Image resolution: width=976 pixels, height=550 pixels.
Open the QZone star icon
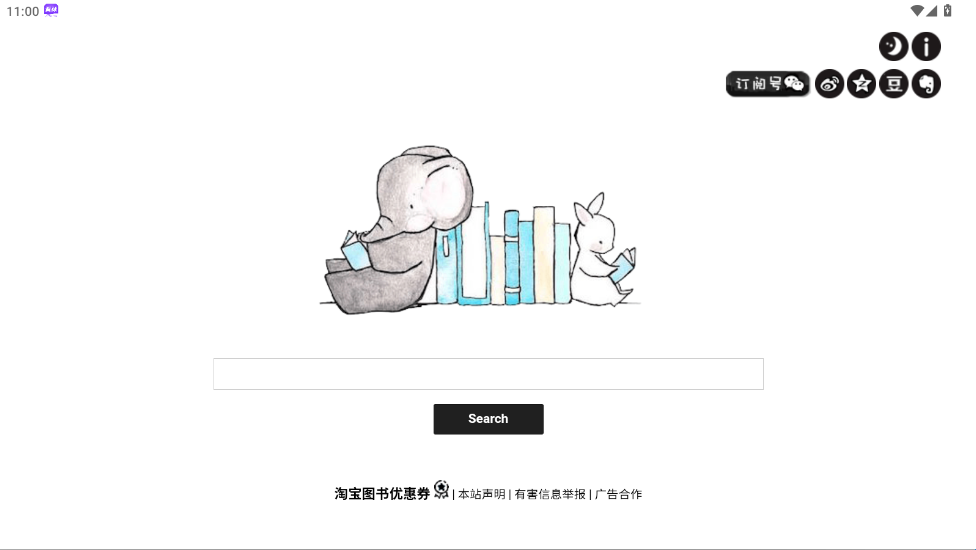coord(861,84)
